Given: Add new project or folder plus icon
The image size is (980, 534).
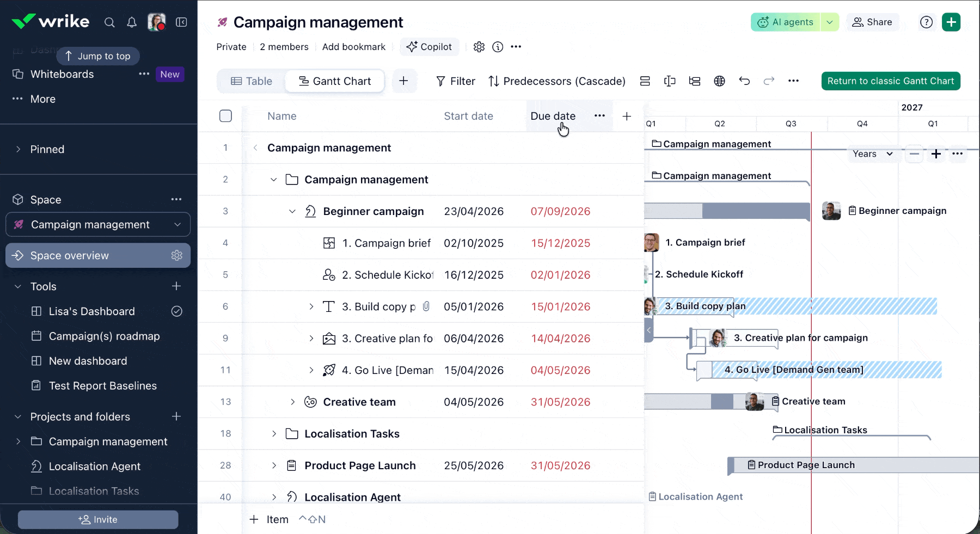Looking at the screenshot, I should [x=176, y=416].
